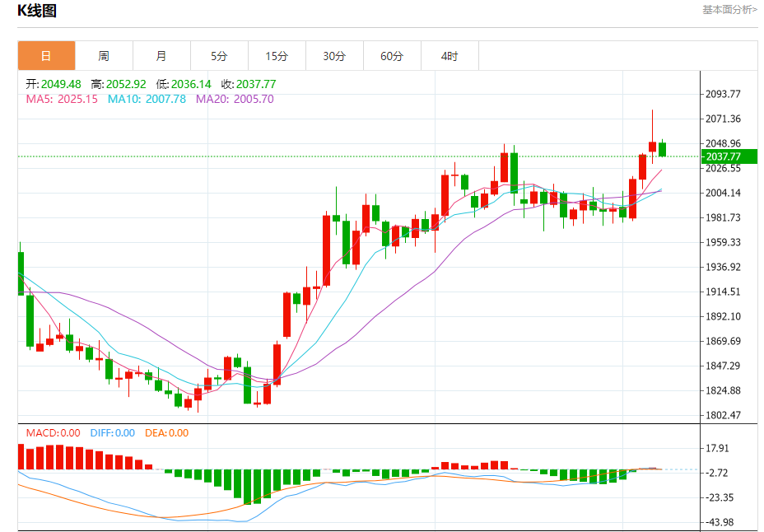Click the 2071.36 price axis label
Image resolution: width=764 pixels, height=532 pixels.
point(723,119)
